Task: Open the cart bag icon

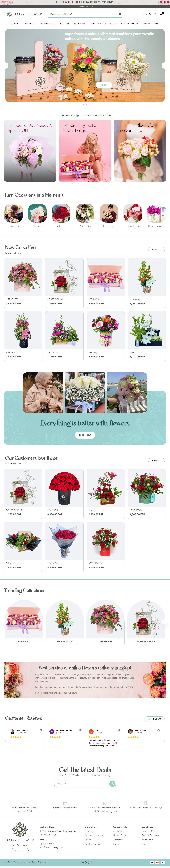Action: [x=161, y=14]
